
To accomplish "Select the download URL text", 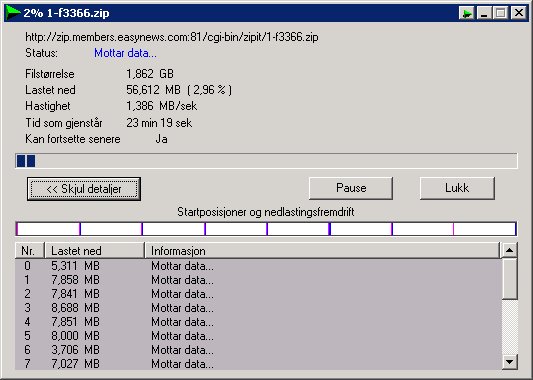I will click(172, 37).
